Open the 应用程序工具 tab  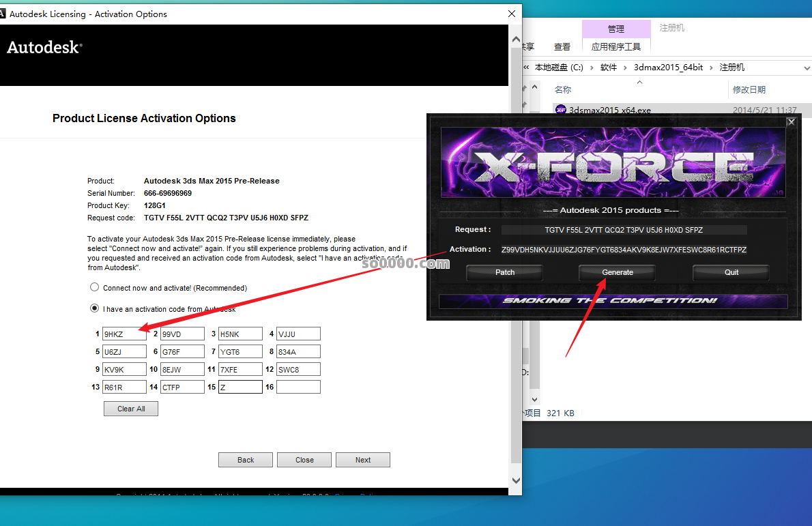click(x=615, y=46)
